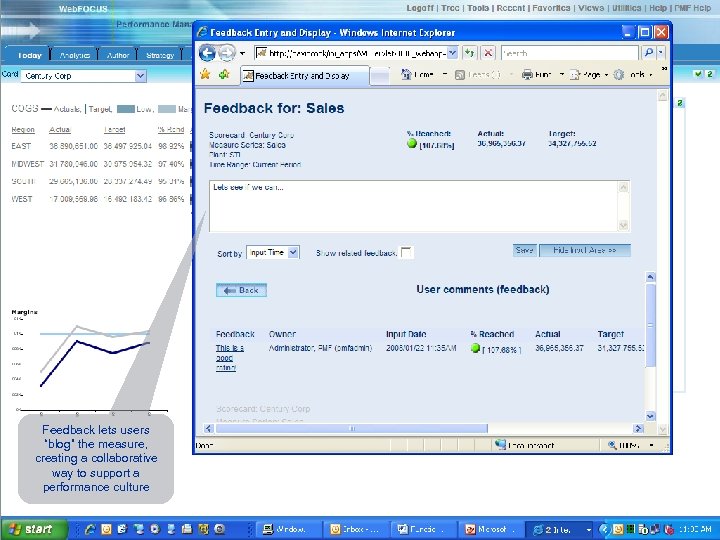Screen dimensions: 720x540
Task: Click the Region column header in COGS table
Action: (x=23, y=130)
